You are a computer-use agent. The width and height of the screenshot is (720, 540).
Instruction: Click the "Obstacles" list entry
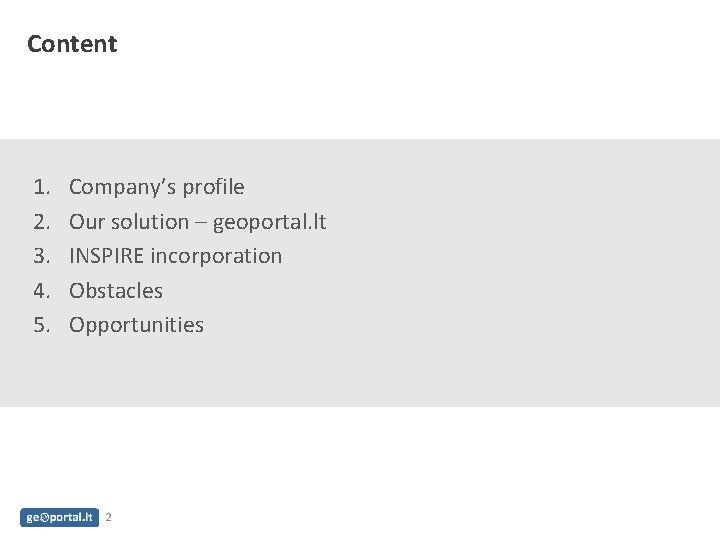pos(116,291)
